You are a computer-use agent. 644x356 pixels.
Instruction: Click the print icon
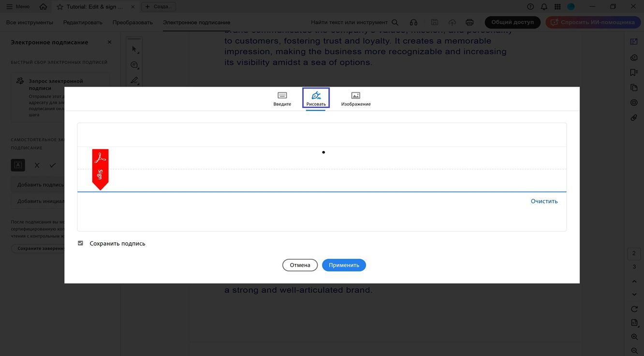pyautogui.click(x=469, y=22)
